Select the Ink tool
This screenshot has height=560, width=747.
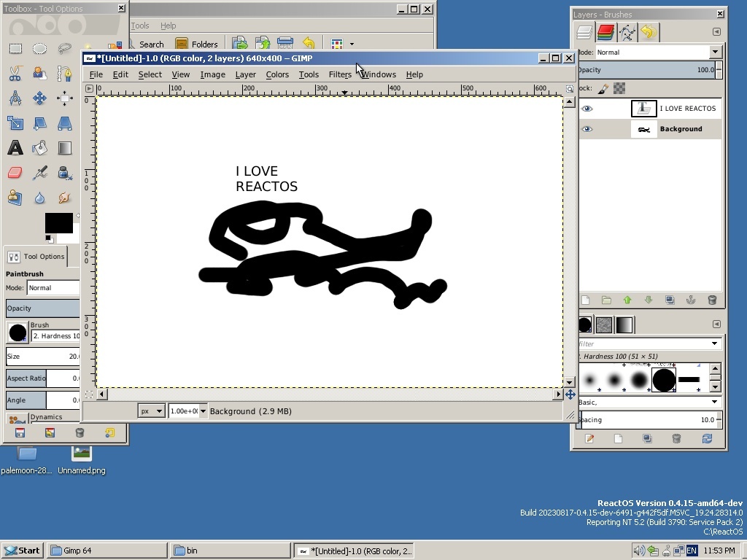(64, 173)
